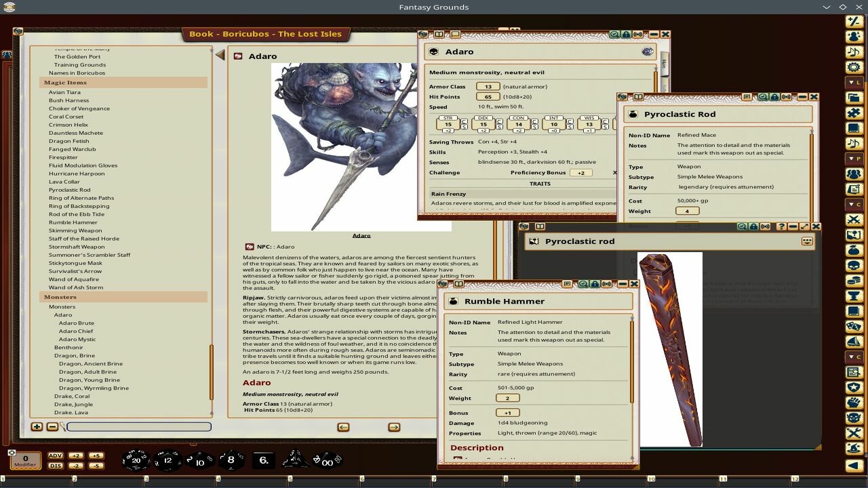Open the Adaro window's link icon
The width and height of the screenshot is (868, 488).
[423, 35]
